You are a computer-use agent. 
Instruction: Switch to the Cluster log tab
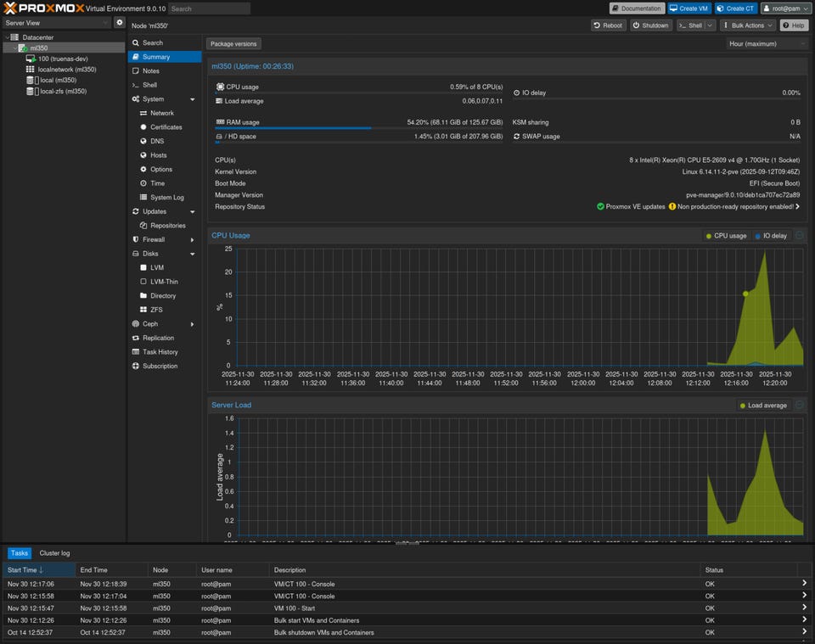tap(54, 553)
